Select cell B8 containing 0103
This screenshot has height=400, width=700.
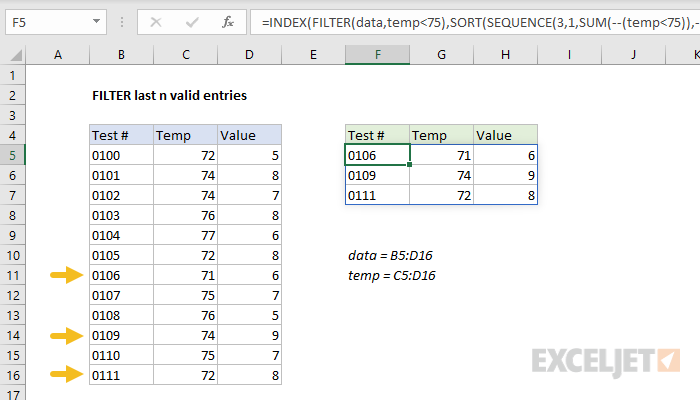coord(121,216)
